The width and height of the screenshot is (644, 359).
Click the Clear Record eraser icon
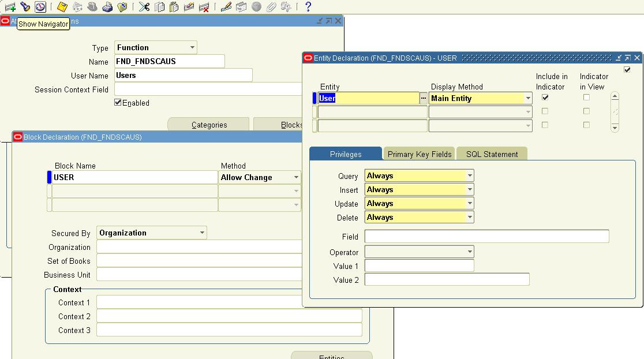pos(189,6)
